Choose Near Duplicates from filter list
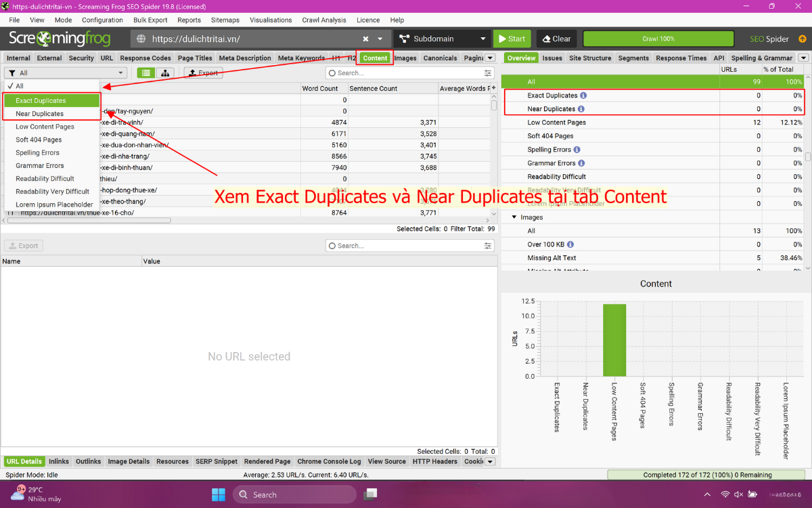This screenshot has width=812, height=508. [x=39, y=114]
